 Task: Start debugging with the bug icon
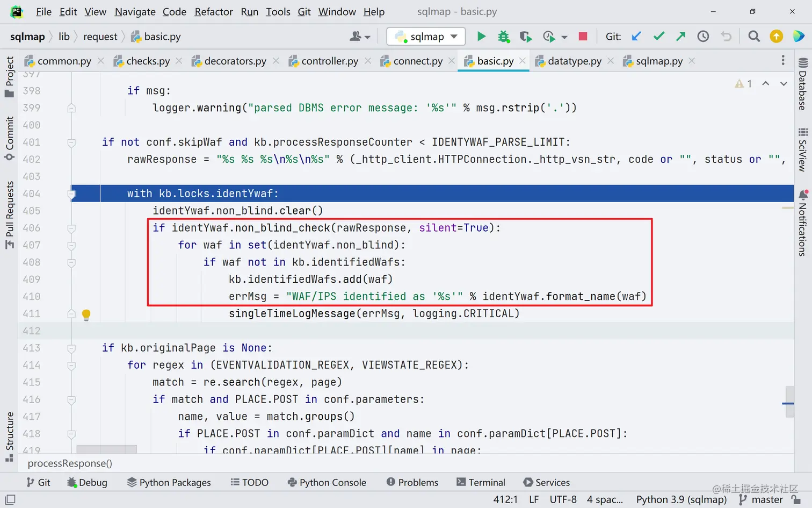pos(503,37)
